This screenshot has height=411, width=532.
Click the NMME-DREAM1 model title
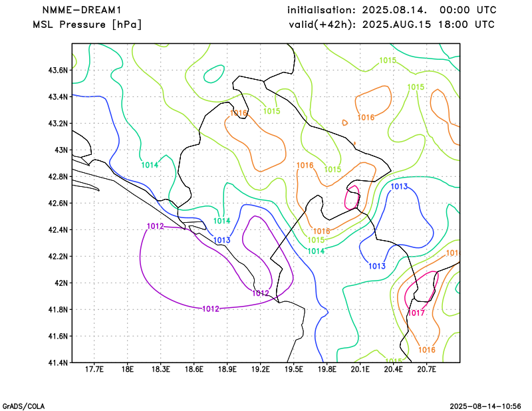[x=81, y=10]
